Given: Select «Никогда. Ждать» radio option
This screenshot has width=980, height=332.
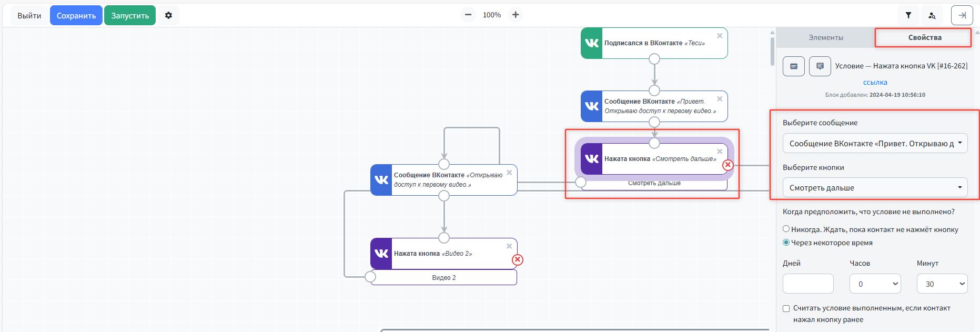Looking at the screenshot, I should (x=786, y=229).
